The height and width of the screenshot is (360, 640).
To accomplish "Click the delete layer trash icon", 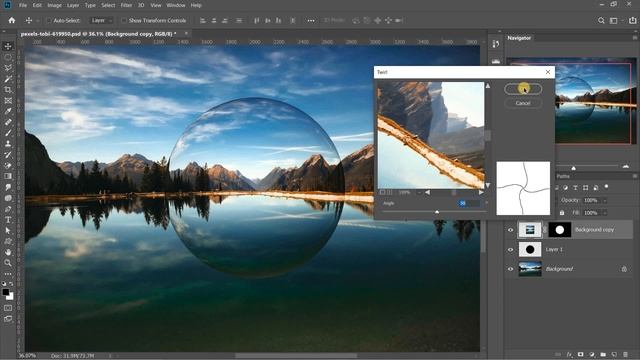I will pos(625,354).
